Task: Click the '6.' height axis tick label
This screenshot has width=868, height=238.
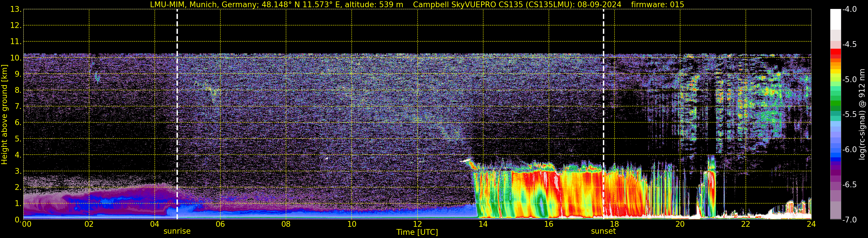Action: point(18,122)
